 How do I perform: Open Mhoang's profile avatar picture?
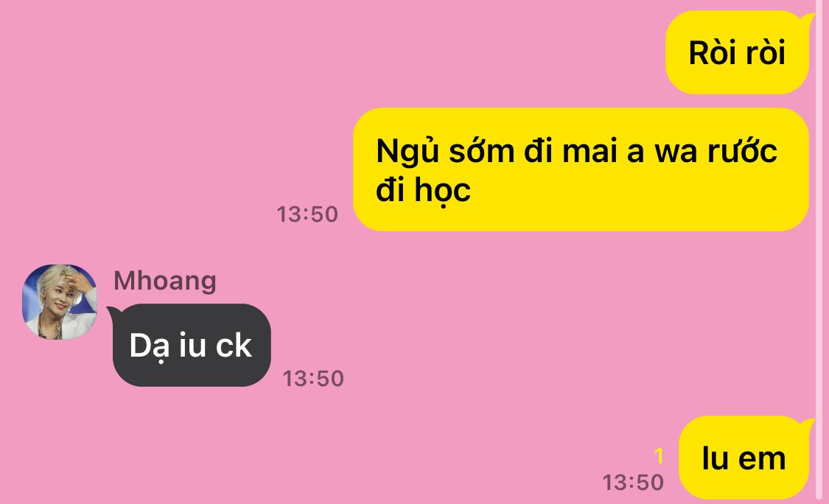59,301
